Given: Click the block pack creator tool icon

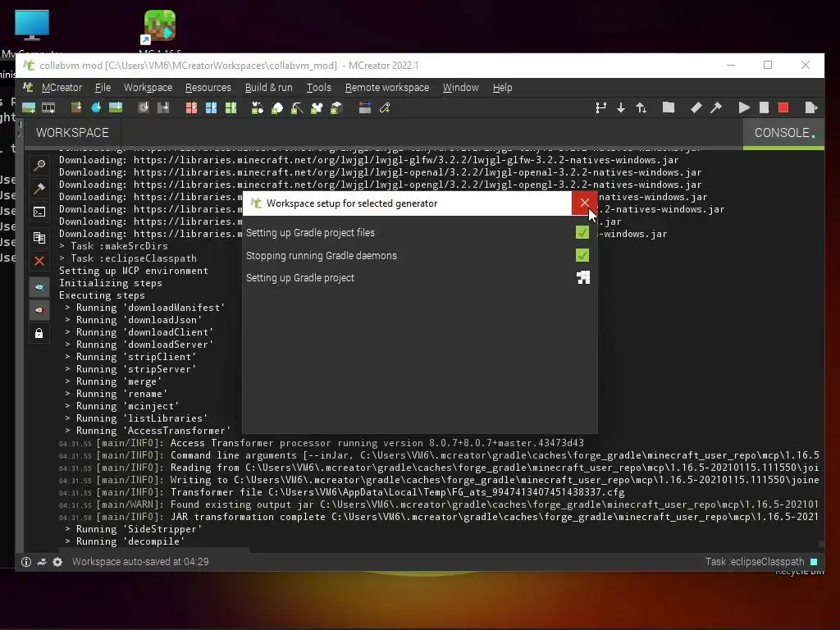Looking at the screenshot, I should 336,108.
